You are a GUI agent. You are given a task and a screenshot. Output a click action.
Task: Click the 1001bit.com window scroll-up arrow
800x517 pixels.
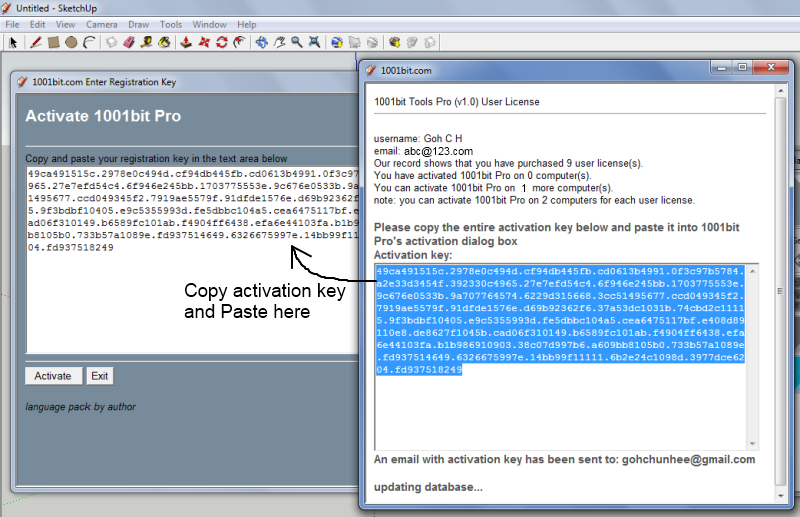tap(781, 90)
